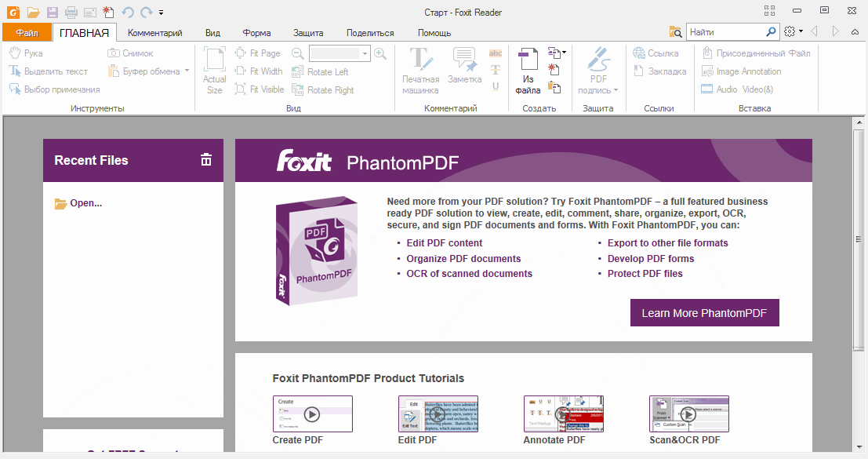Click the next search result arrow
Image resolution: width=868 pixels, height=459 pixels.
point(835,31)
